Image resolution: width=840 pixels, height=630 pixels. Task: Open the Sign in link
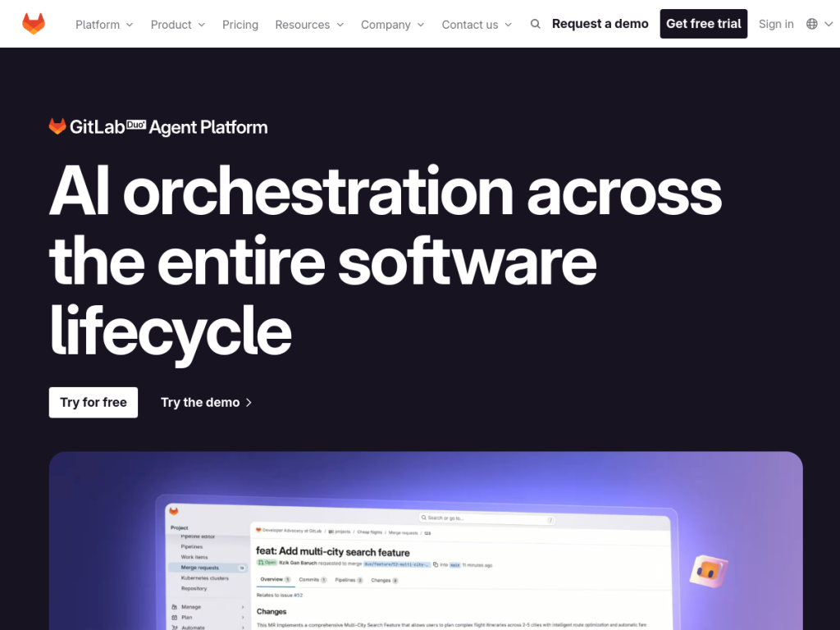pos(776,24)
